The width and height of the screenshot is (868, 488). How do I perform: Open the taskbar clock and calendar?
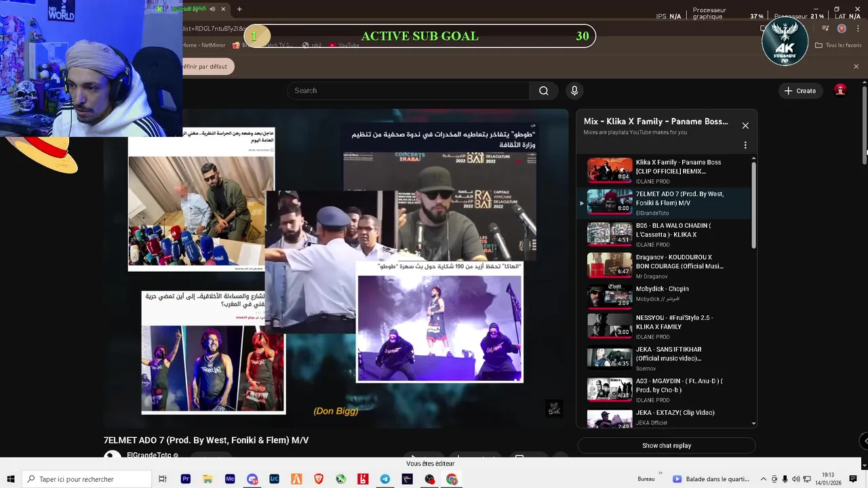[829, 479]
